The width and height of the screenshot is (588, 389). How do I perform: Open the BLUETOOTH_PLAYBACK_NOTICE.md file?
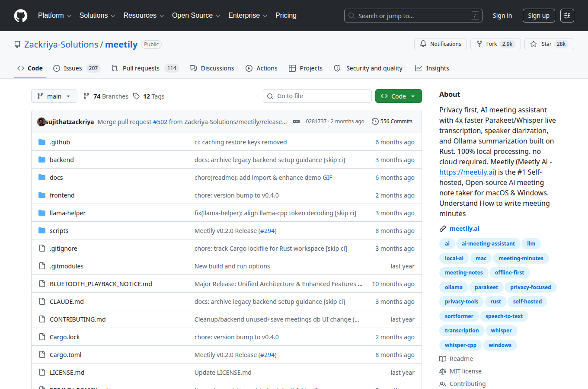click(x=101, y=284)
